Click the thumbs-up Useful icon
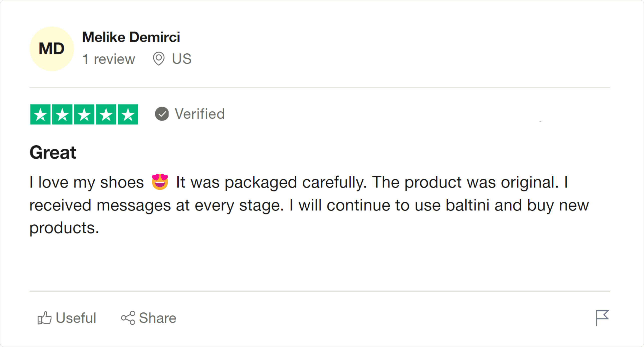This screenshot has width=644, height=347. 45,318
